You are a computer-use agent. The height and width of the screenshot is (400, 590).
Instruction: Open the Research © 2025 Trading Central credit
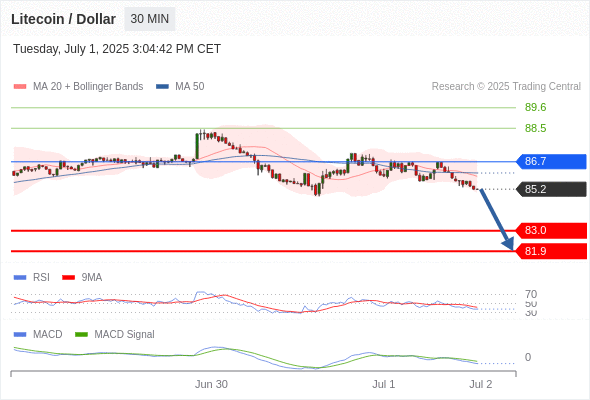tap(506, 87)
